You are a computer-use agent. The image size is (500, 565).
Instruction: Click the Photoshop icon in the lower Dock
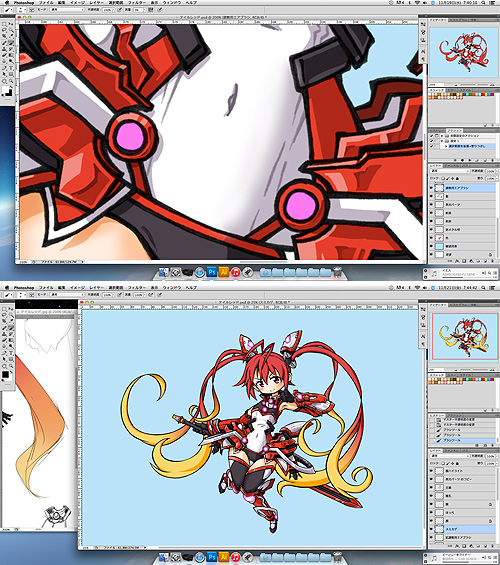tap(212, 557)
